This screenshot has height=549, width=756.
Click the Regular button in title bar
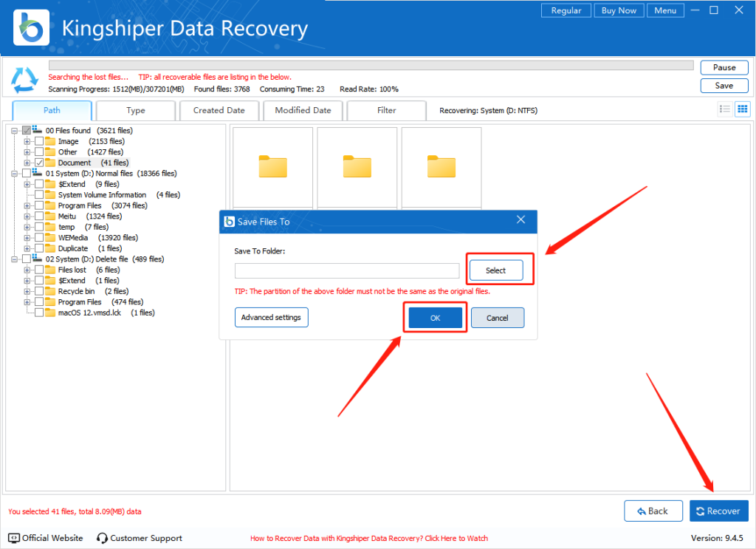pyautogui.click(x=566, y=10)
